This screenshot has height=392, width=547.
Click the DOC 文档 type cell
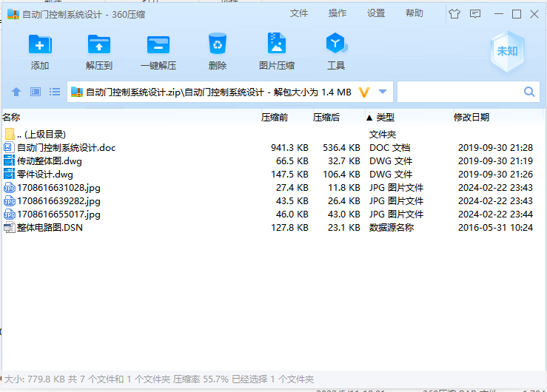389,148
